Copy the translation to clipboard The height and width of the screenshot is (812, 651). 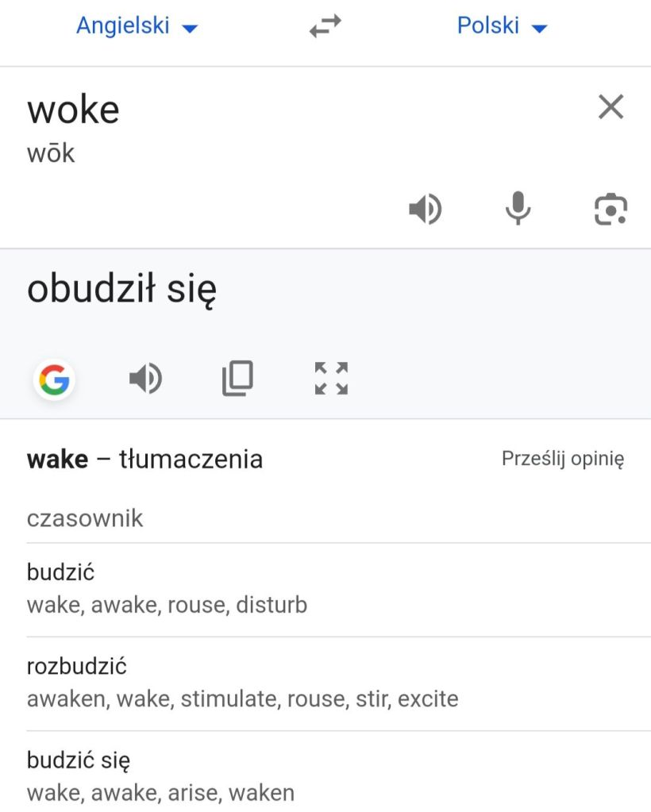point(237,379)
